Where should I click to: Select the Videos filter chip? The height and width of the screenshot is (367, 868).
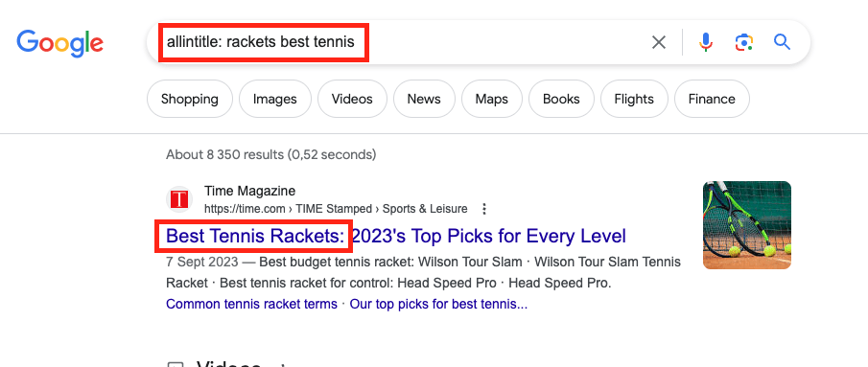tap(352, 99)
